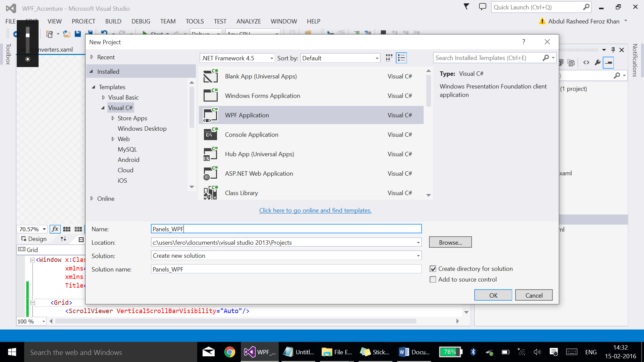
Task: Enable Add to source control checkbox
Action: point(433,280)
